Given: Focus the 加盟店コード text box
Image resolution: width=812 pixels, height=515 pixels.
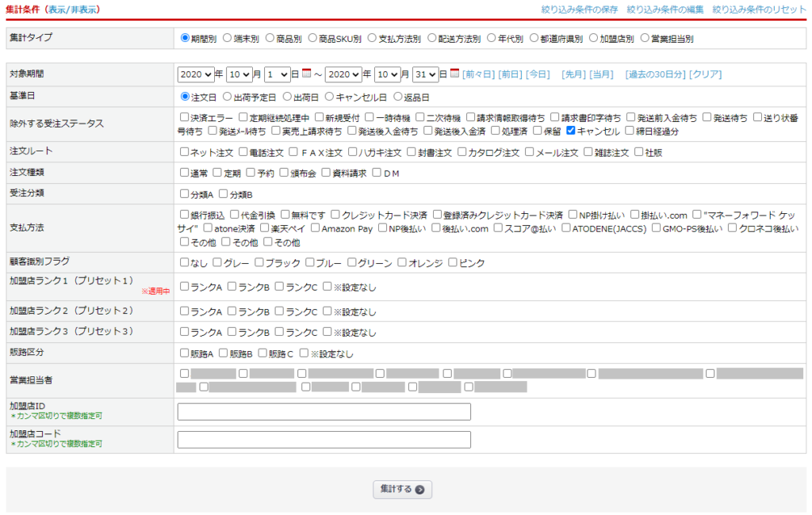Looking at the screenshot, I should tap(324, 440).
